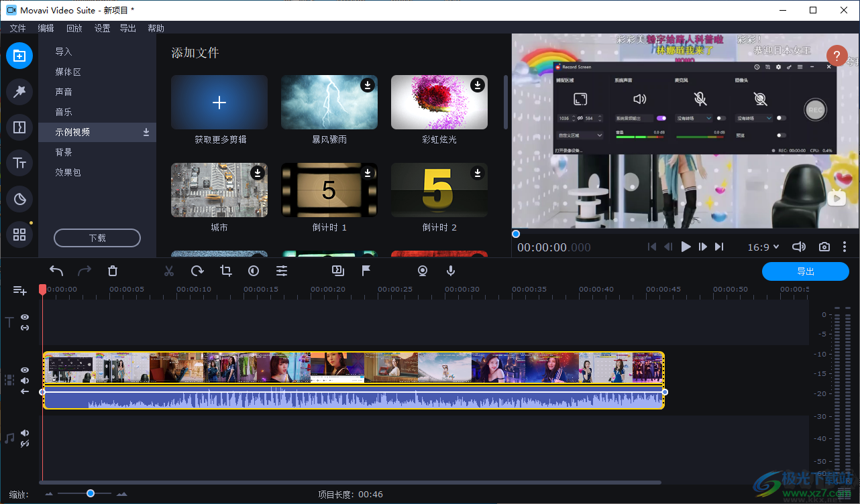Screen dimensions: 860x504
Task: Record voiceover with the microphone icon
Action: 450,271
